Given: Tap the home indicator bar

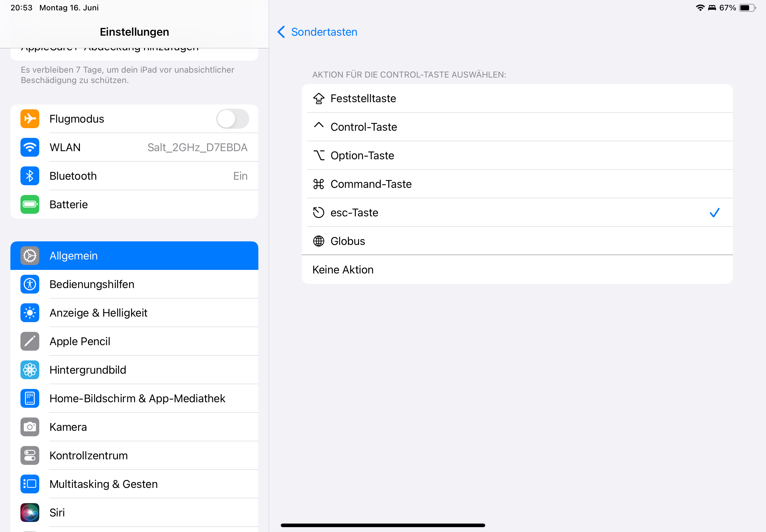Looking at the screenshot, I should tap(383, 525).
